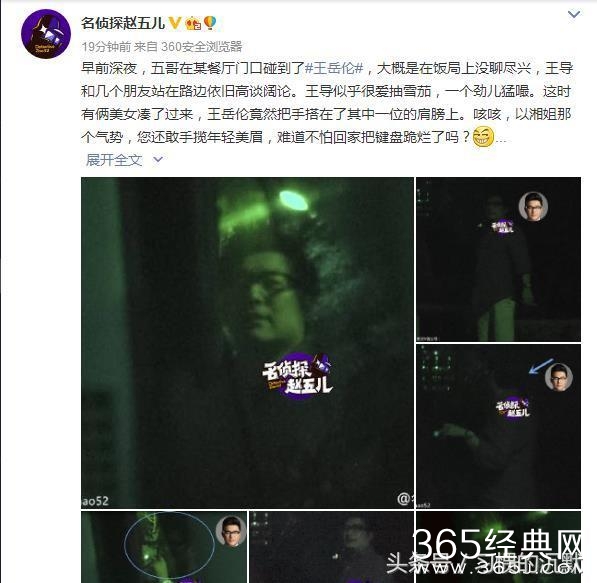Image resolution: width=597 pixels, height=583 pixels.
Task: Open the bottom-right thumbnail under 365经典网 watermark
Action: pos(498,547)
